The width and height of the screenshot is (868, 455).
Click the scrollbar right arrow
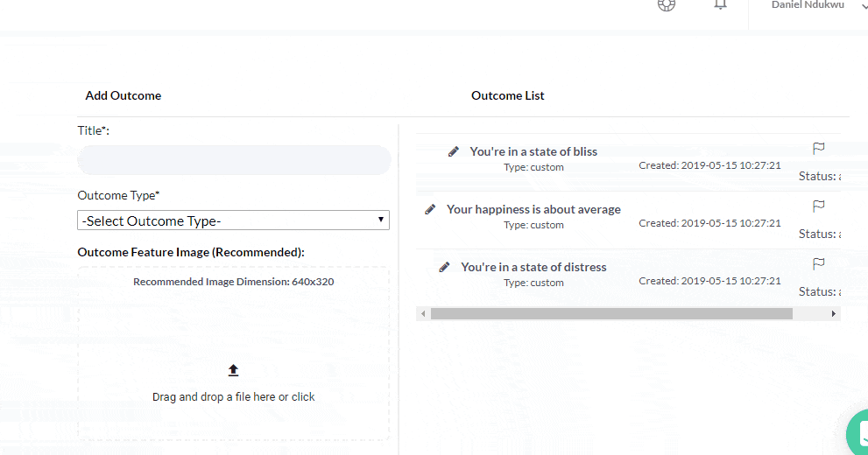[834, 314]
